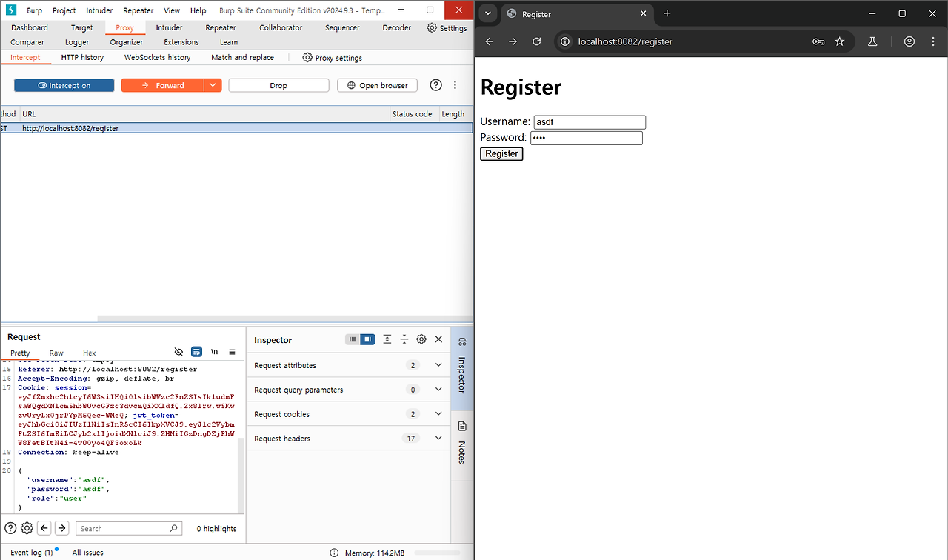This screenshot has height=560, width=948.
Task: Open saved passwords key icon in address bar
Action: 818,41
